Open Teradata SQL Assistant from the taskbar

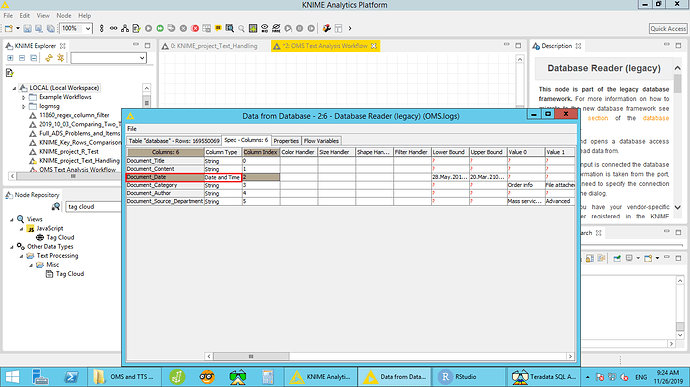(544, 377)
